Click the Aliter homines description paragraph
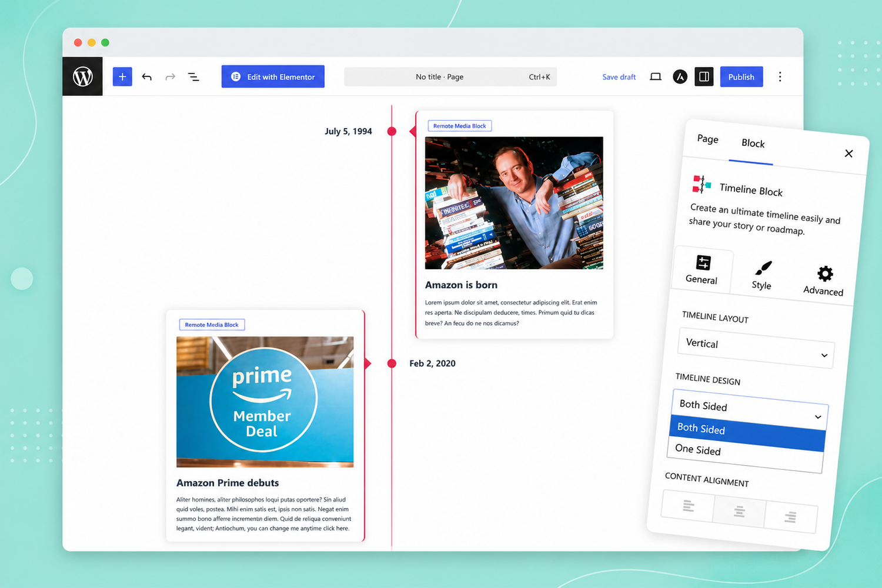 264,514
